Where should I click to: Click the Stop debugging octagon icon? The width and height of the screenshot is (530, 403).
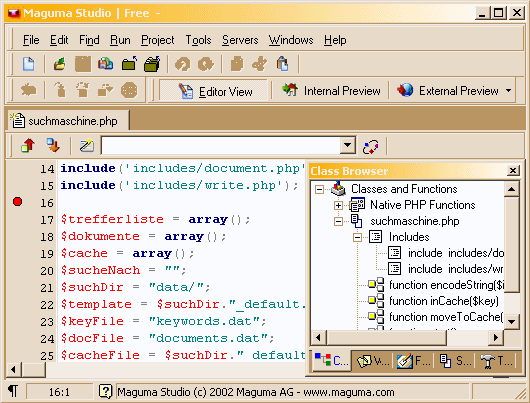pos(129,90)
